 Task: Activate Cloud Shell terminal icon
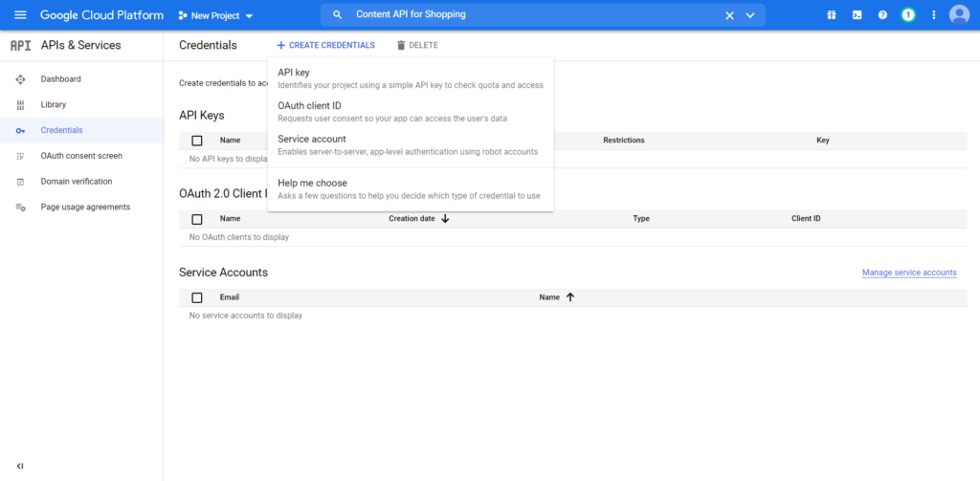click(857, 15)
